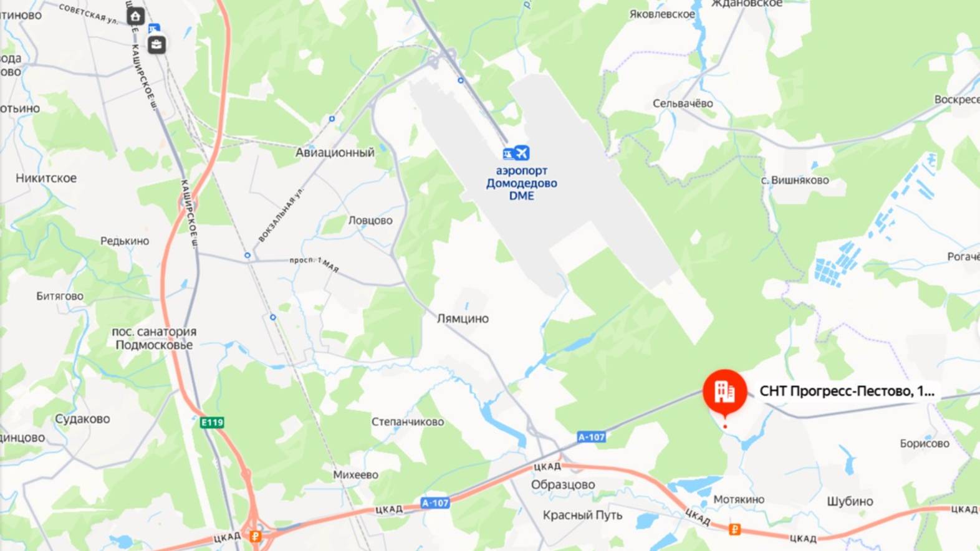This screenshot has height=551, width=980.
Task: Select the Степанчиково locality label
Action: tap(408, 422)
